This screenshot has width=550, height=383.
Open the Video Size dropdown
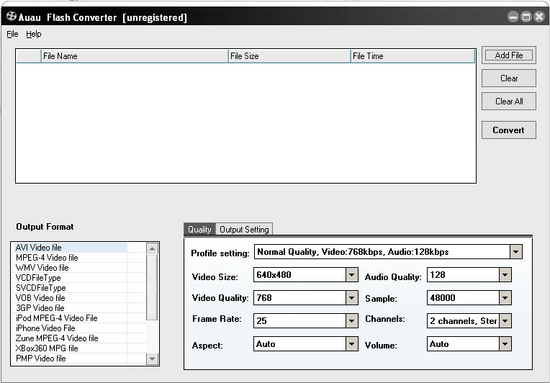coord(351,275)
